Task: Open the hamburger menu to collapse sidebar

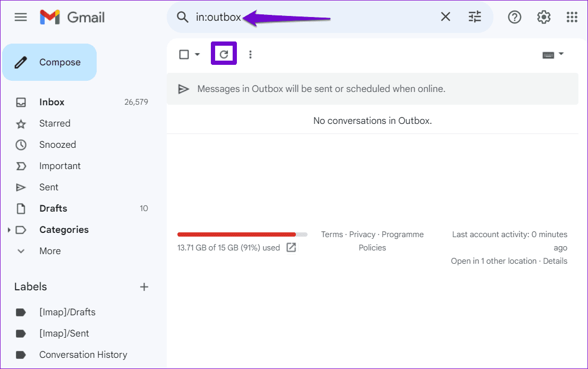Action: [21, 16]
